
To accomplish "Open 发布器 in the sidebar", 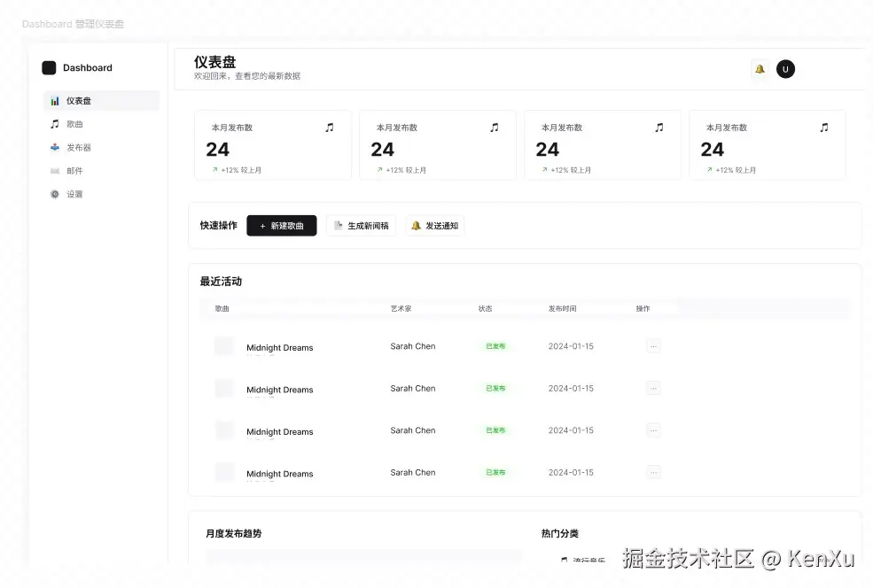I will 101,147.
